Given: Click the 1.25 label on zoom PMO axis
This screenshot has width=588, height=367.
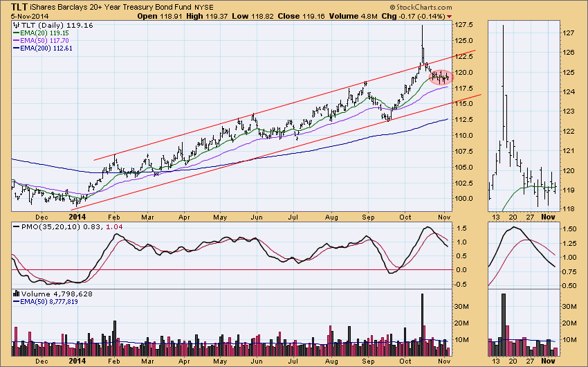Looking at the screenshot, I should pyautogui.click(x=570, y=244).
